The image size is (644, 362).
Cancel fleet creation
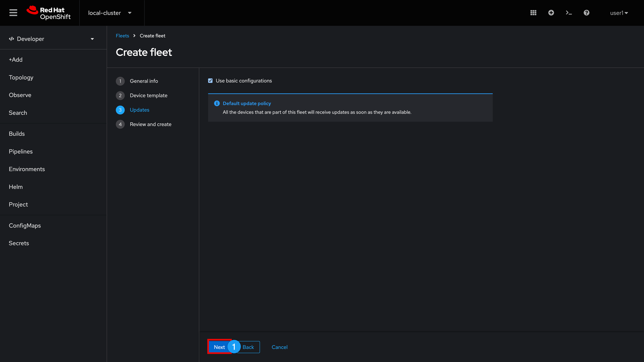point(280,347)
